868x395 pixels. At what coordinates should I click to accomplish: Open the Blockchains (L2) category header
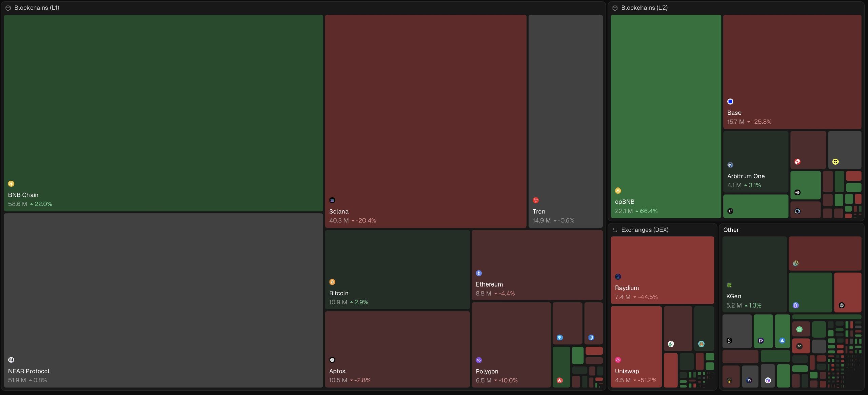click(x=644, y=8)
